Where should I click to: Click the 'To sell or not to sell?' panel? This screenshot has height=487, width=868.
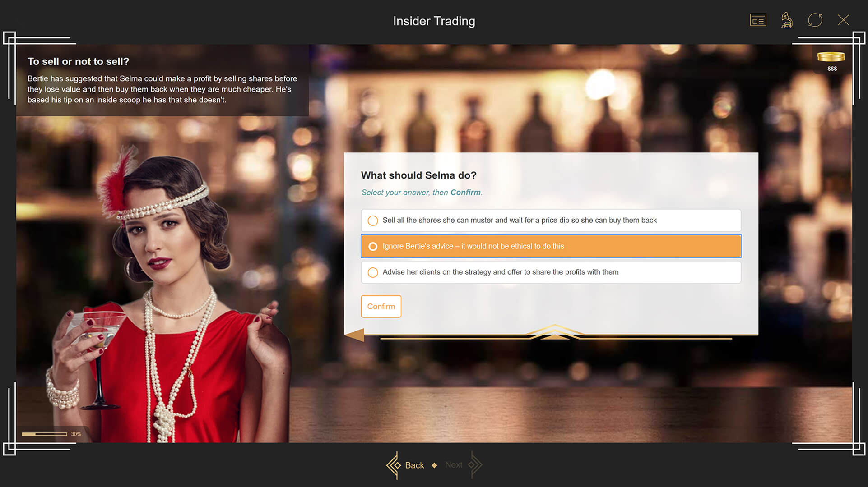(162, 81)
